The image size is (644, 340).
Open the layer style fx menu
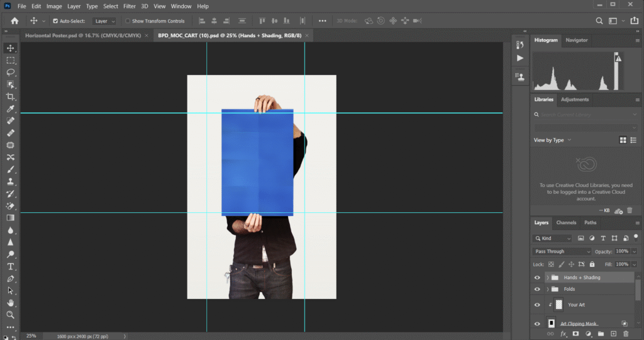pos(563,333)
